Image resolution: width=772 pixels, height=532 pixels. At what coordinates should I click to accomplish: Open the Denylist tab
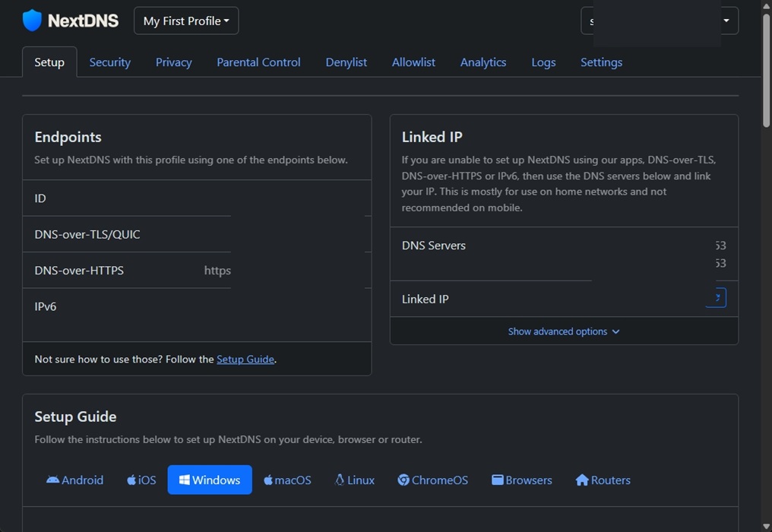(x=346, y=62)
